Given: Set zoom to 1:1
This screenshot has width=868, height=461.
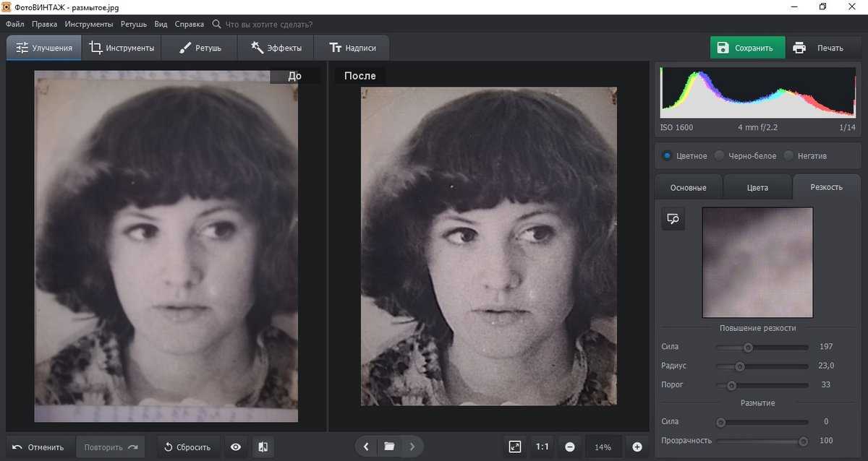Looking at the screenshot, I should pos(542,447).
